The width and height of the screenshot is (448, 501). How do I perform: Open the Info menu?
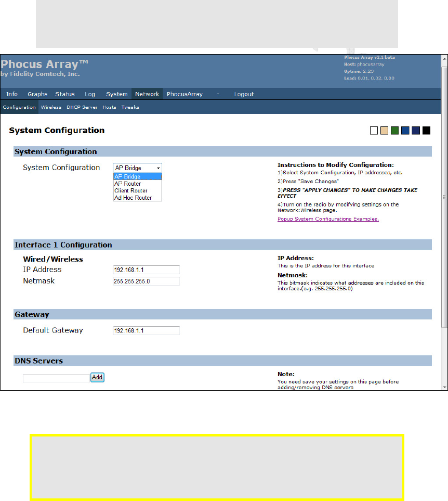click(12, 94)
